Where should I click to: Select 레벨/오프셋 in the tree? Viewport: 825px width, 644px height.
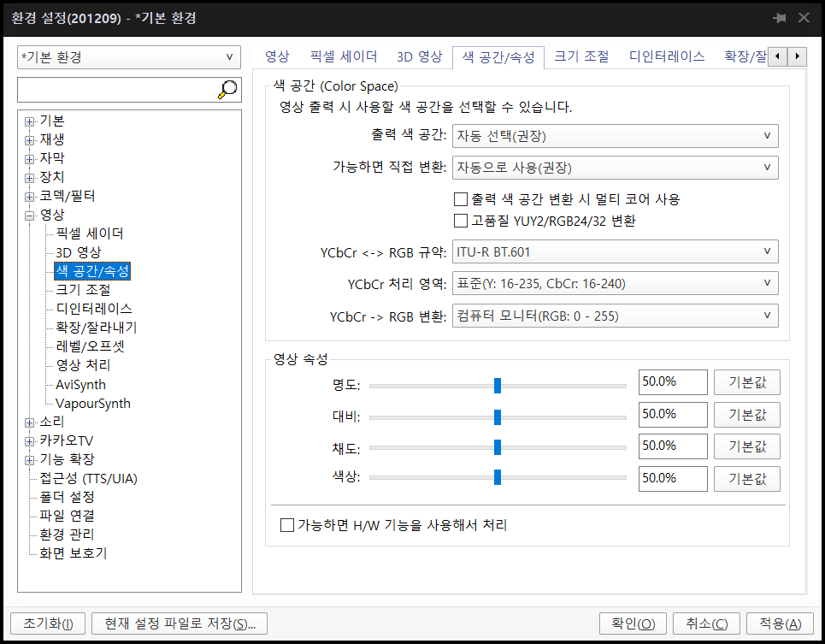coord(90,346)
